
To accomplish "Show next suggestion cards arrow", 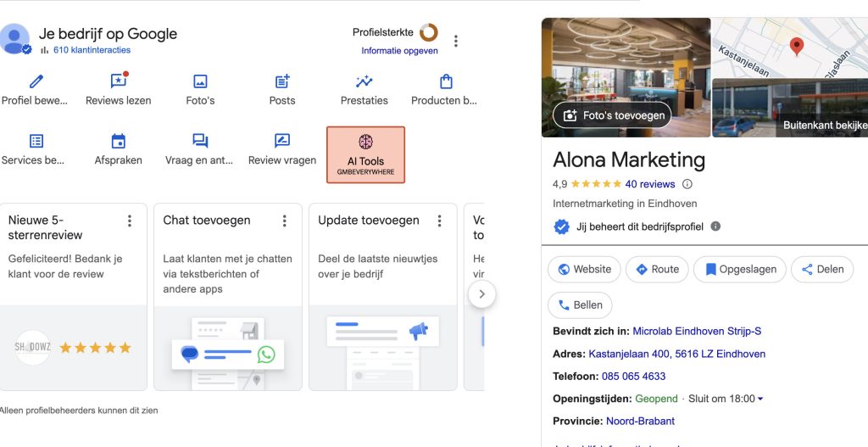I will tap(481, 294).
